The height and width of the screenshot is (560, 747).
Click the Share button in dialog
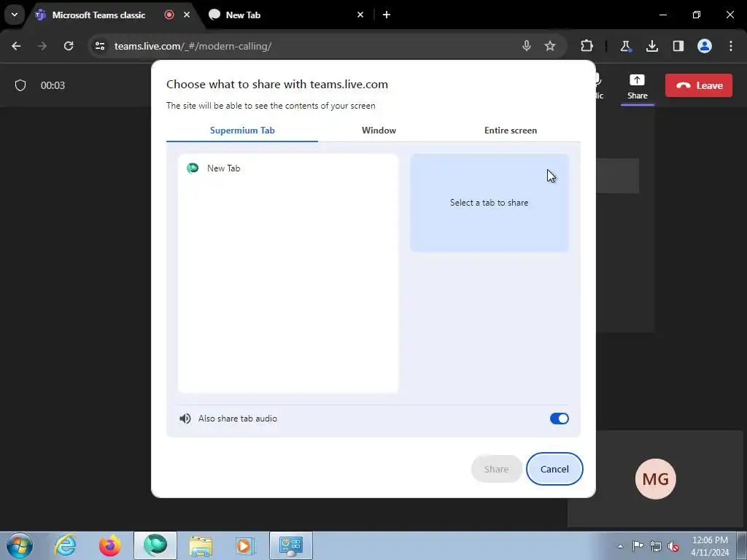[x=496, y=469]
